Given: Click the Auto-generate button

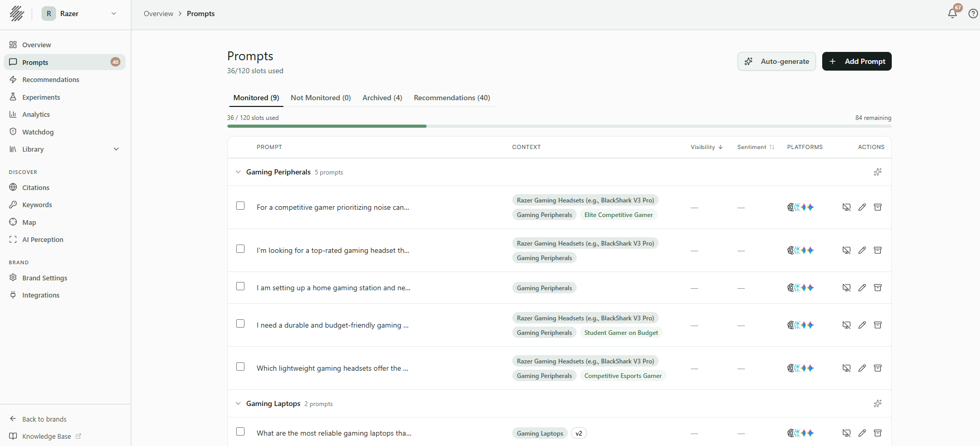Looking at the screenshot, I should 777,61.
